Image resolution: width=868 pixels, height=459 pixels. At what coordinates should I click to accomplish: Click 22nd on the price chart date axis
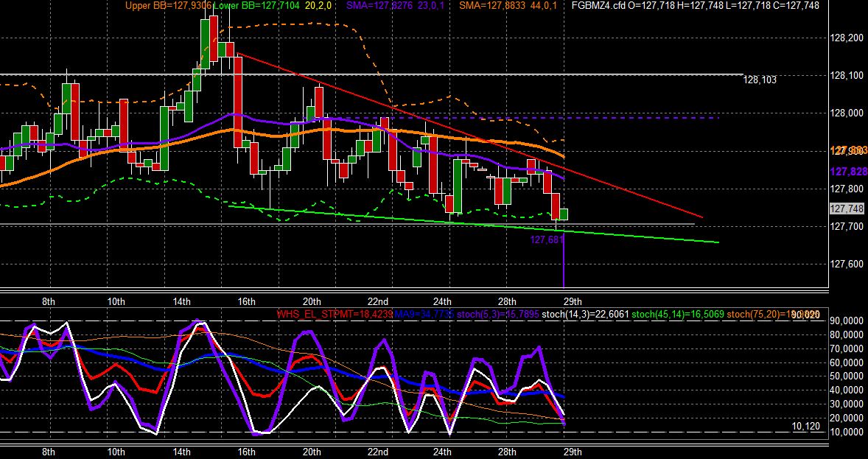click(377, 301)
